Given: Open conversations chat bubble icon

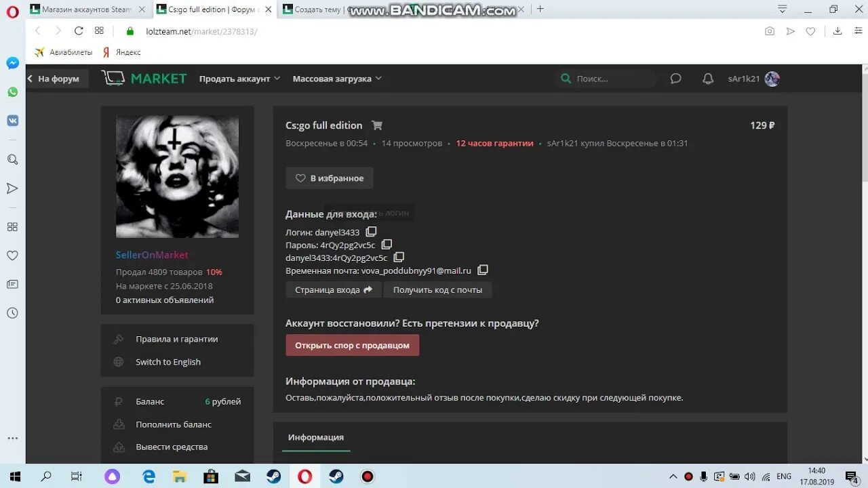Looking at the screenshot, I should pyautogui.click(x=675, y=79).
